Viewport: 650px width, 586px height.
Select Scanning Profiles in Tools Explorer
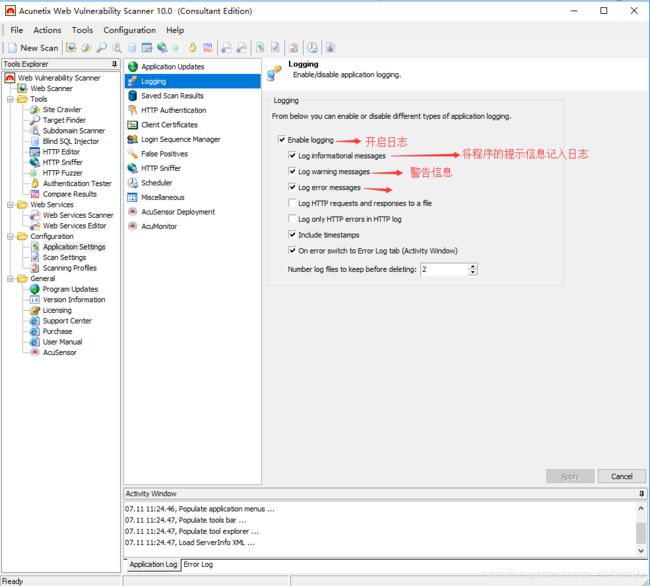[x=70, y=268]
